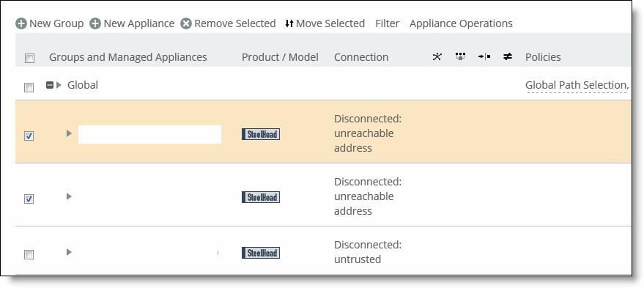Click the hierarchy tree column header icon
This screenshot has width=644, height=288.
(460, 56)
